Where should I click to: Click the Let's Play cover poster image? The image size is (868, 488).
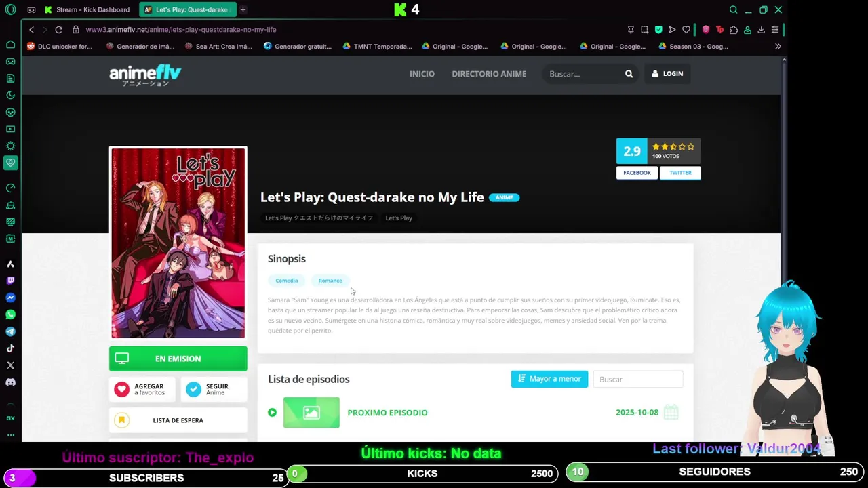(x=178, y=243)
